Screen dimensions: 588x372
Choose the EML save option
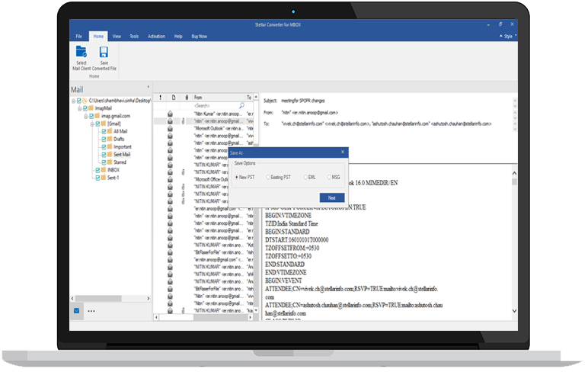[x=304, y=177]
